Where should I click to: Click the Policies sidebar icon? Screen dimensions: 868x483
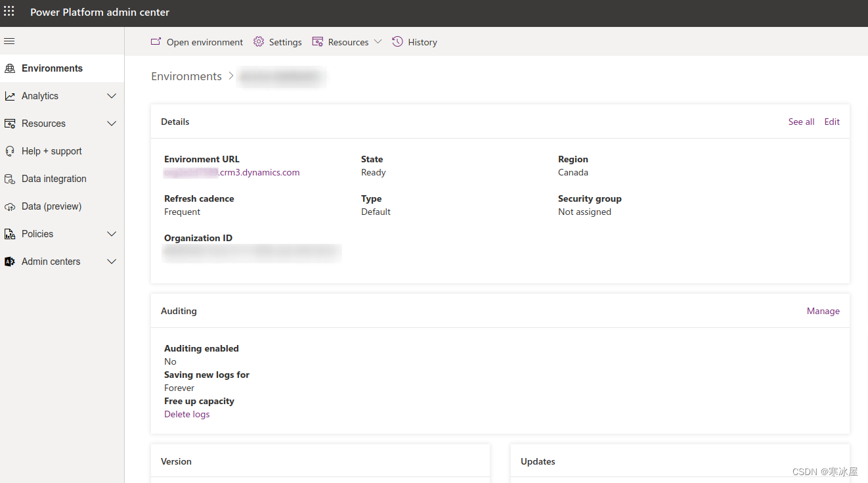[x=10, y=234]
